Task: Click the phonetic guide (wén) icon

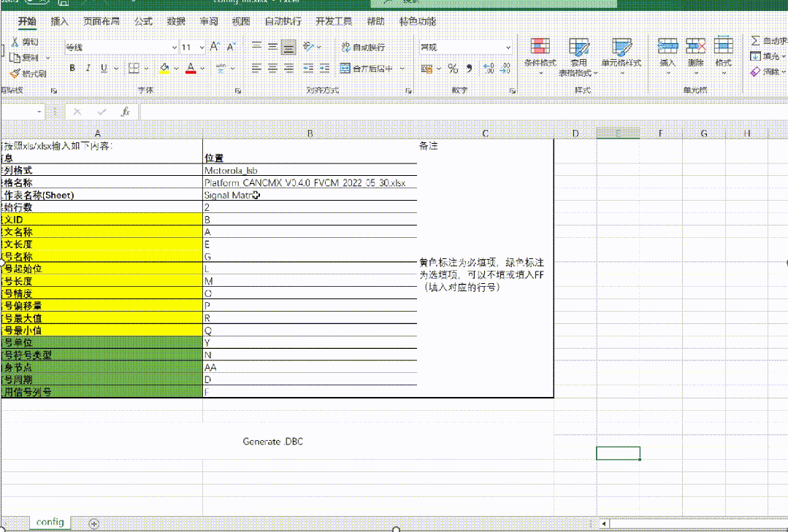Action: point(221,68)
